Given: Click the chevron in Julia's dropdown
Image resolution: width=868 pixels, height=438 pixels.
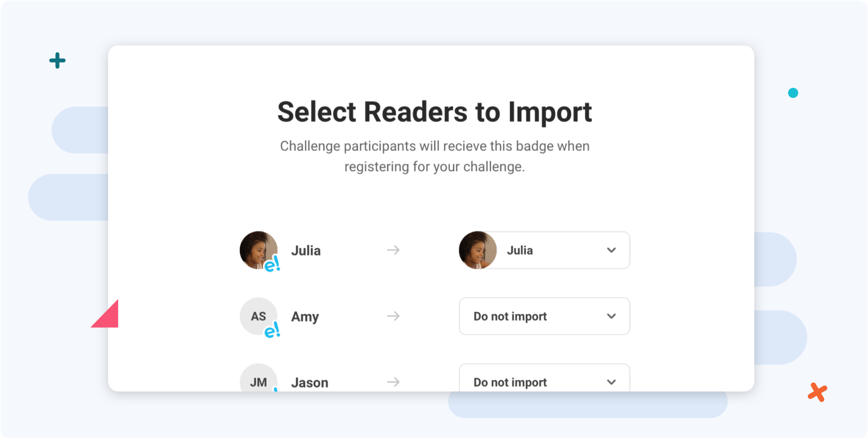Looking at the screenshot, I should pyautogui.click(x=611, y=250).
